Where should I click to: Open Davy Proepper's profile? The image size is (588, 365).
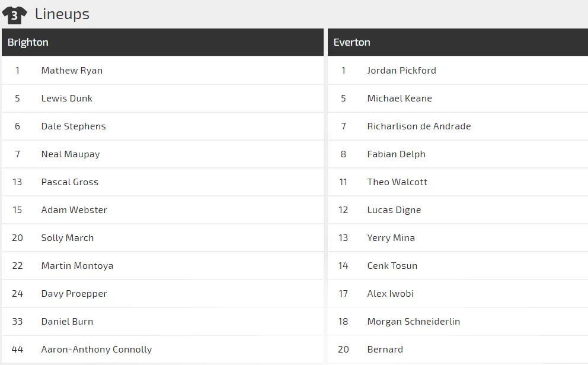(74, 293)
